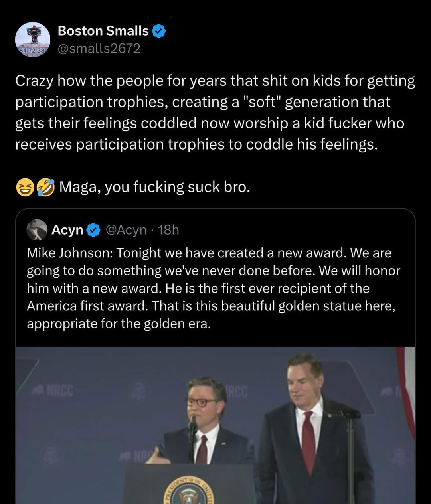431x504 pixels.
Task: Click the 'Maga, you' closing line
Action: pyautogui.click(x=154, y=187)
